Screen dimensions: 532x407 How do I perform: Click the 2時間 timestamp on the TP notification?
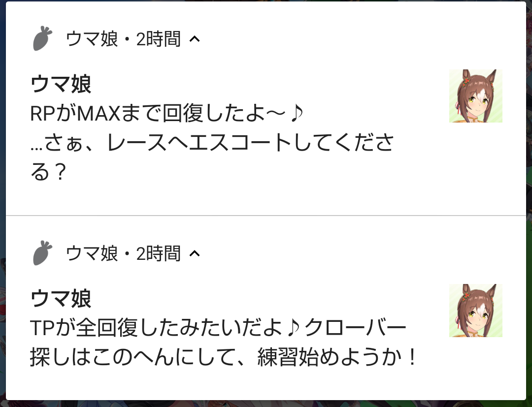click(x=158, y=253)
